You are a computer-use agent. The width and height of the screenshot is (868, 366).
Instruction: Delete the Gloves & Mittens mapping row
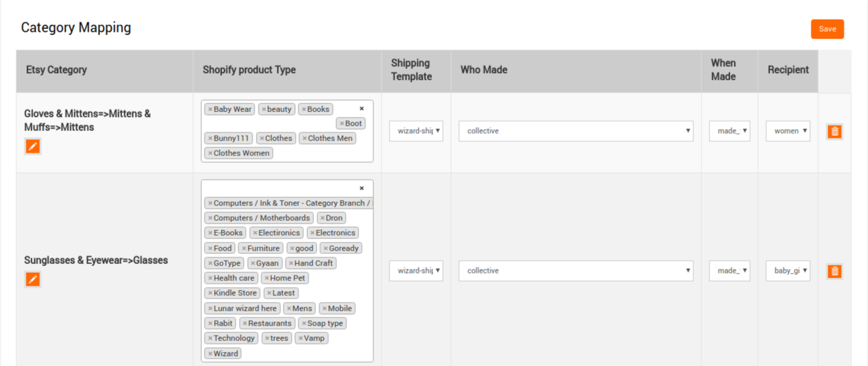click(x=834, y=132)
